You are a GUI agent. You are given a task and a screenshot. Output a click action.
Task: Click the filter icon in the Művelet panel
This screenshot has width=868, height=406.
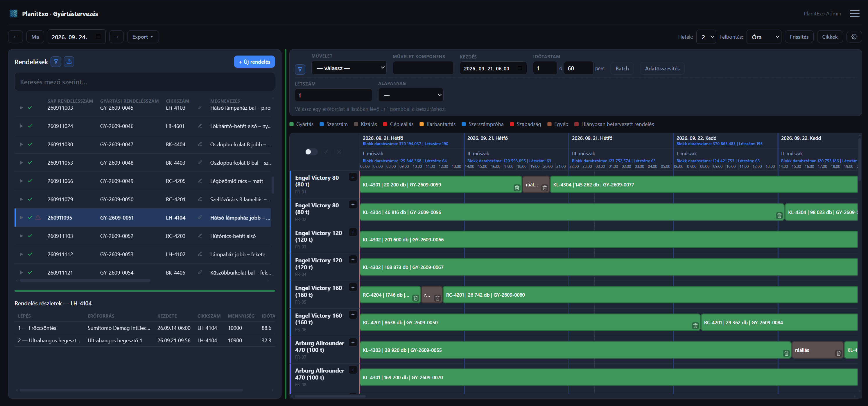300,70
